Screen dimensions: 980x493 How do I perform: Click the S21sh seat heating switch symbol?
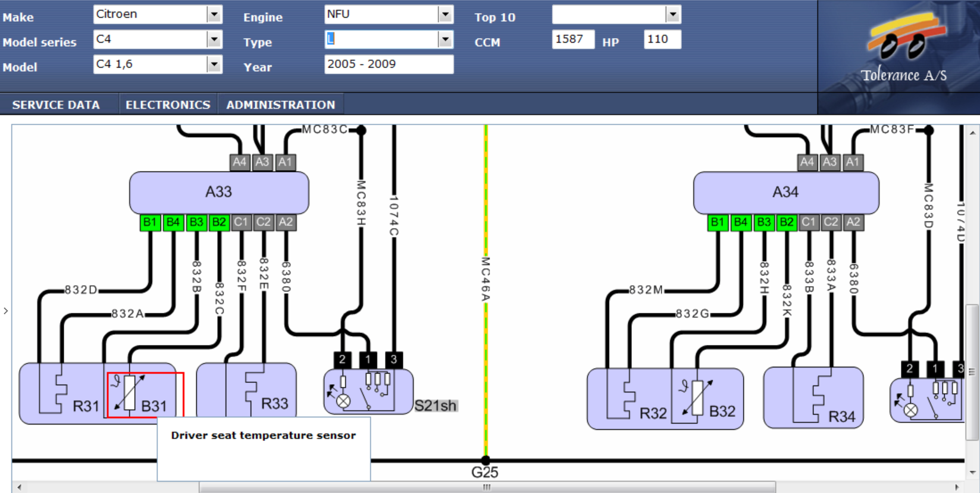(368, 392)
